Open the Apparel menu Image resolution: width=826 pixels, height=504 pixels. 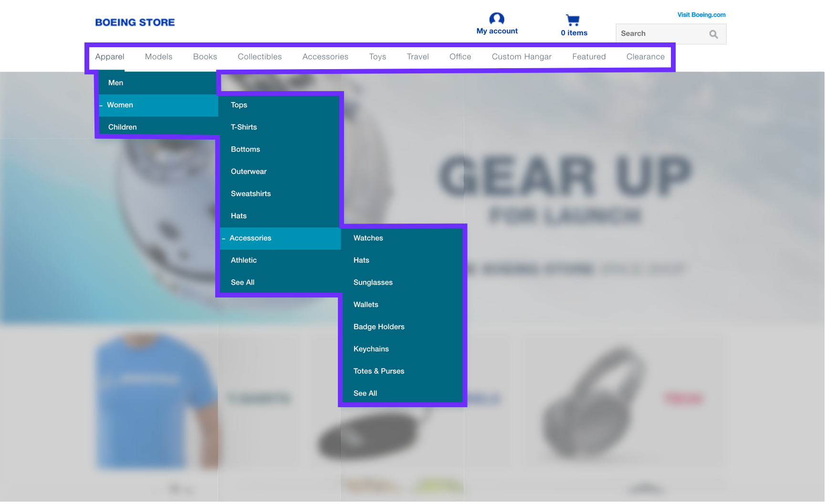tap(110, 57)
